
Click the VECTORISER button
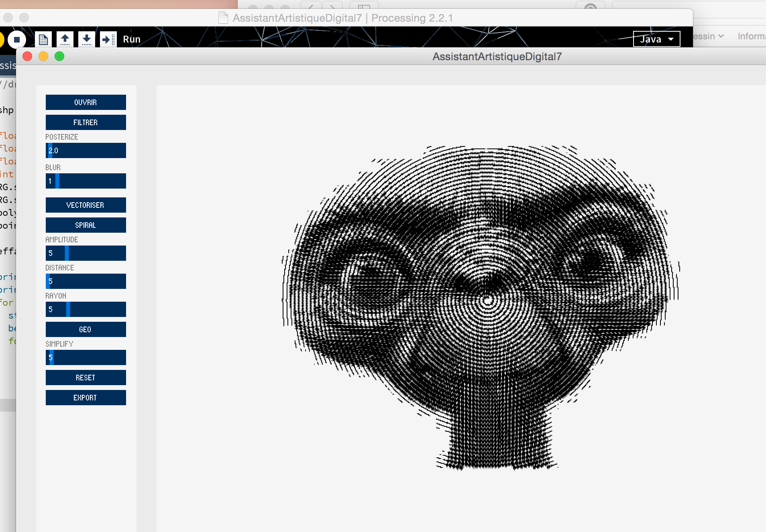tap(86, 205)
